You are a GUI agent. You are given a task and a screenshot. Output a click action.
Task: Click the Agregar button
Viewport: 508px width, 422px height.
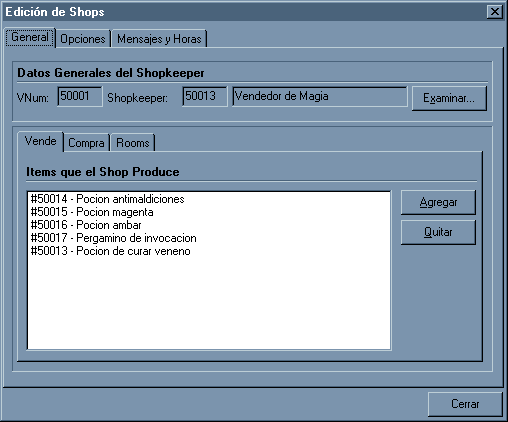[x=438, y=202]
